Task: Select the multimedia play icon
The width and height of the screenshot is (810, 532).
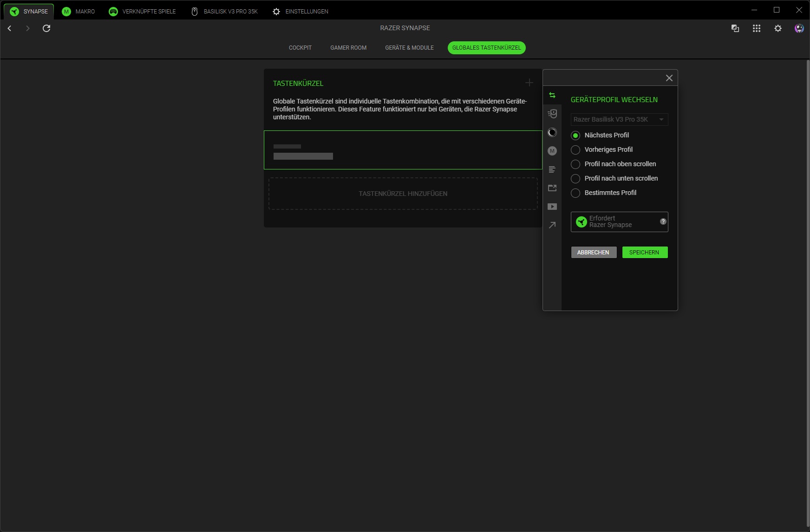Action: (x=552, y=207)
